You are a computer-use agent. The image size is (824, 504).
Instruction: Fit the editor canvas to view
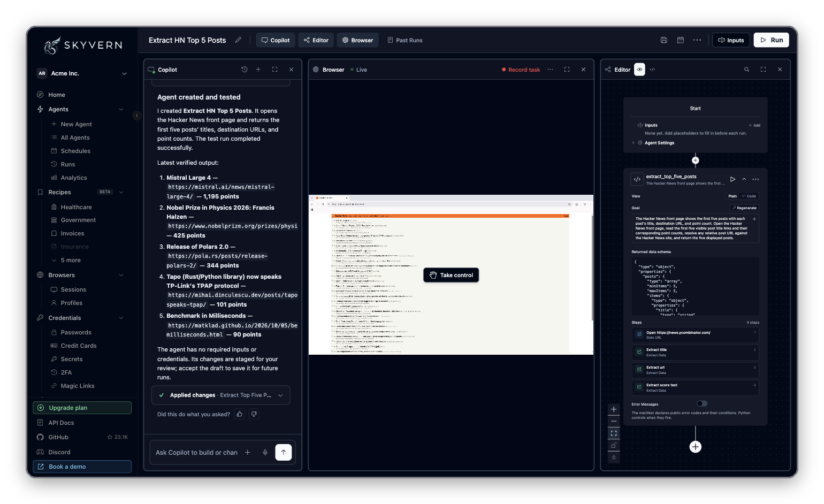[x=614, y=433]
